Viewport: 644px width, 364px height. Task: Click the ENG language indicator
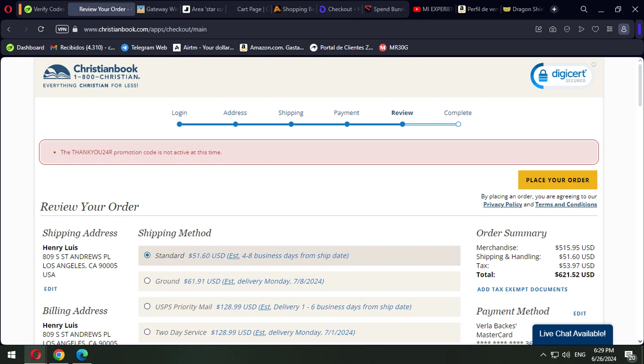tap(580, 355)
